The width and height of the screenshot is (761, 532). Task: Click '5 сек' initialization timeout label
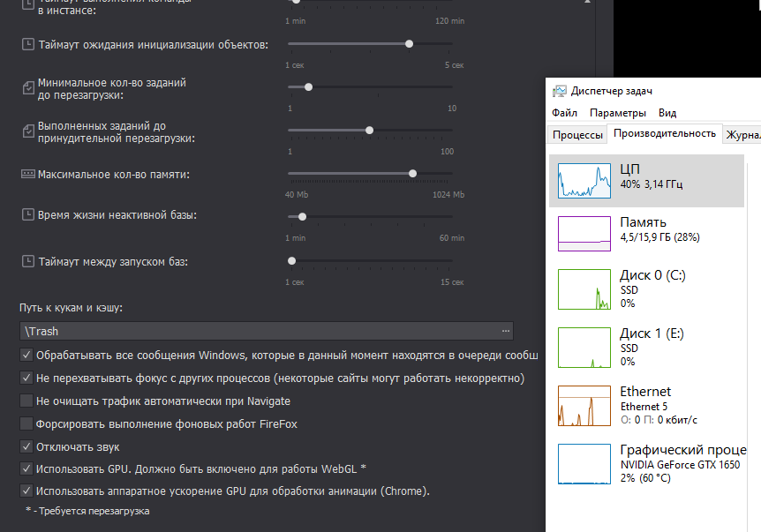click(455, 65)
